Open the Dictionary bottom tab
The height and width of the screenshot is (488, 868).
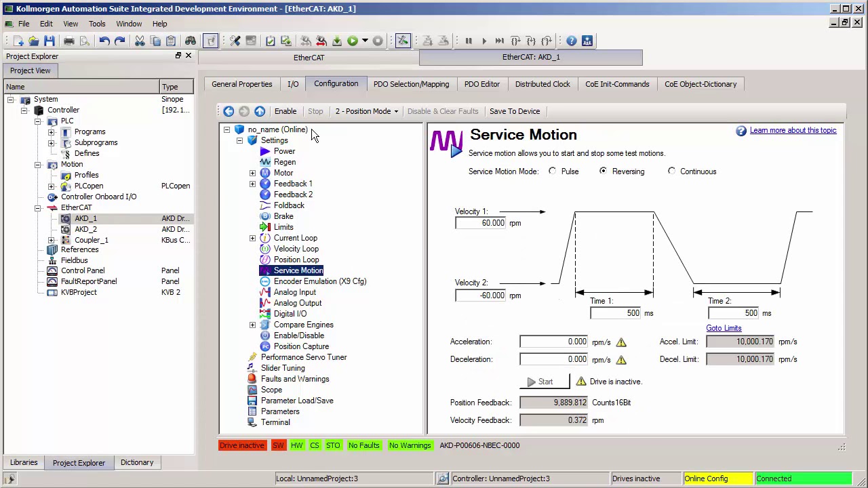[137, 462]
